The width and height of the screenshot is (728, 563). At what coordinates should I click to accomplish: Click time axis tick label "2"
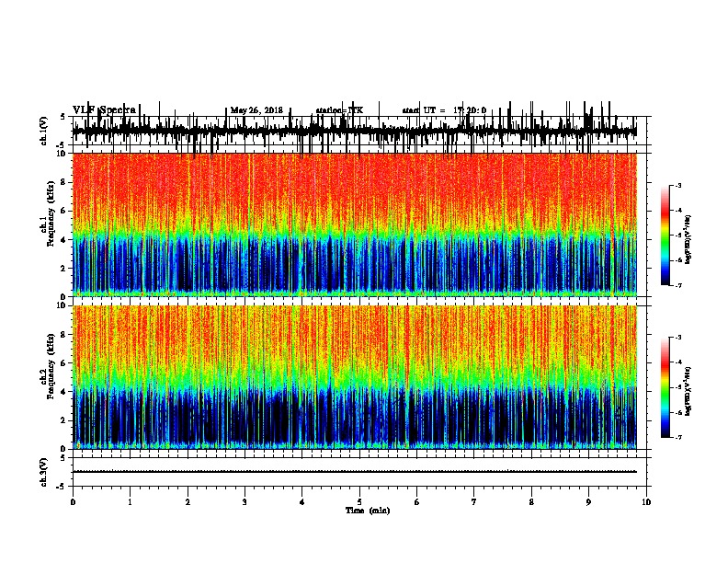188,502
